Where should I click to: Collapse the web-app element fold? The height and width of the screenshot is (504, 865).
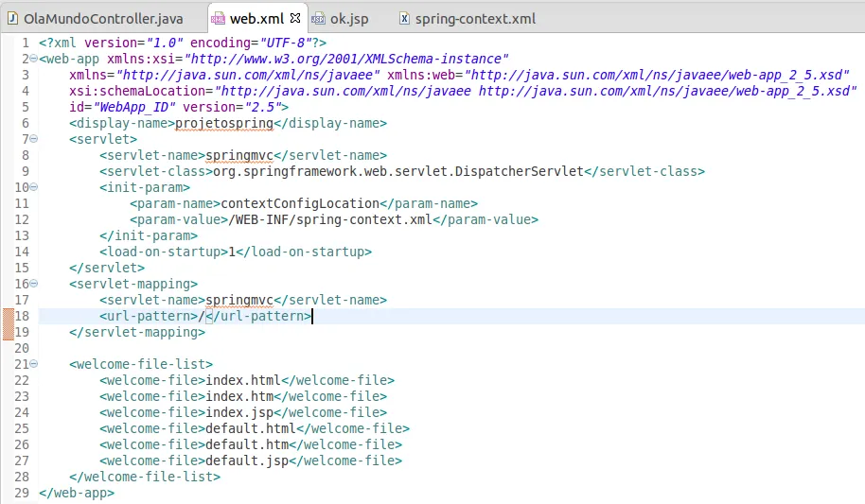[x=33, y=59]
